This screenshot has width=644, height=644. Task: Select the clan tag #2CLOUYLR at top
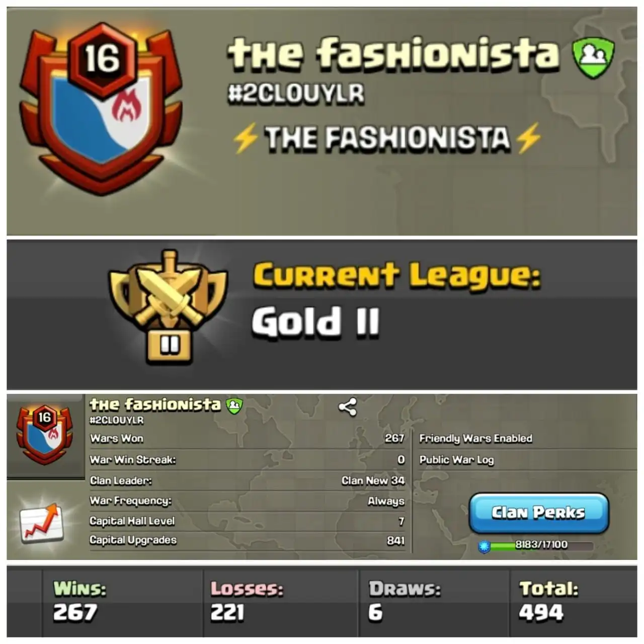(296, 94)
